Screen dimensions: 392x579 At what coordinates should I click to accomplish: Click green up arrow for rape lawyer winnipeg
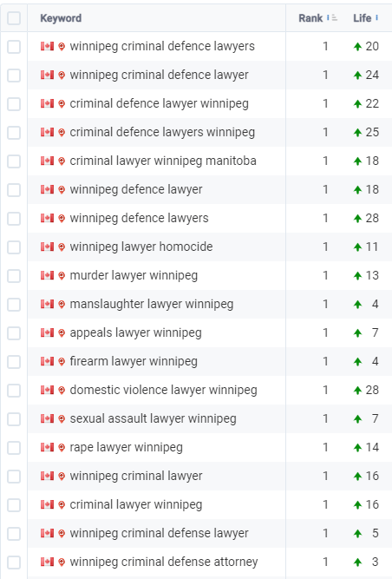pyautogui.click(x=357, y=448)
